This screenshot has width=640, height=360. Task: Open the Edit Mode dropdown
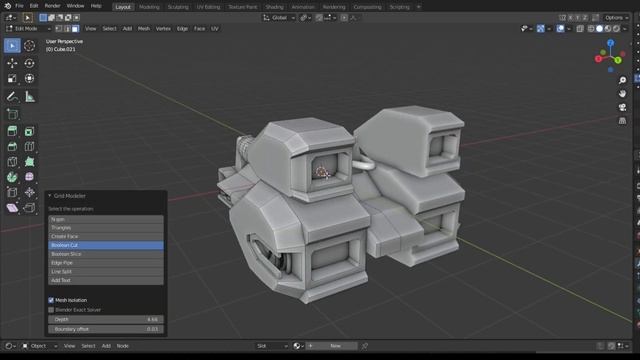[28, 29]
